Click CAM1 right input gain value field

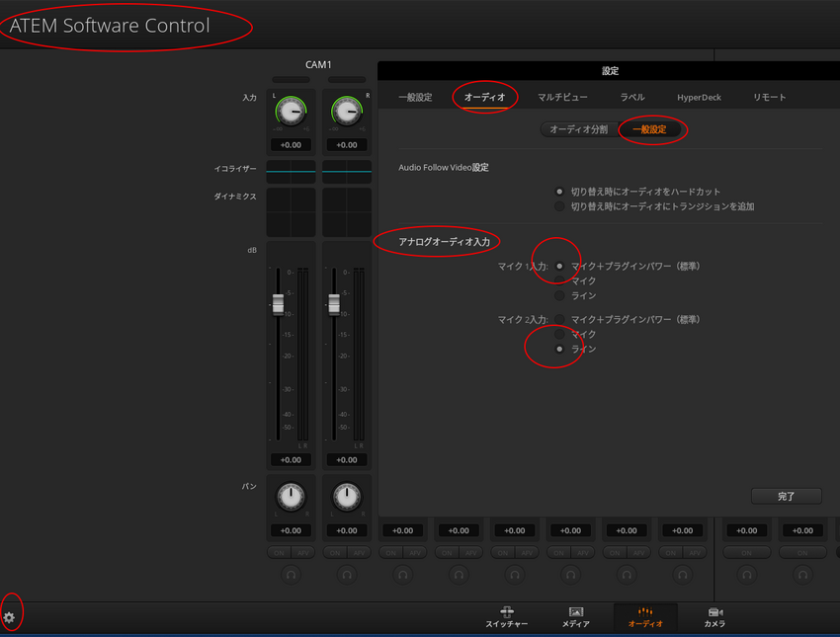pyautogui.click(x=347, y=145)
